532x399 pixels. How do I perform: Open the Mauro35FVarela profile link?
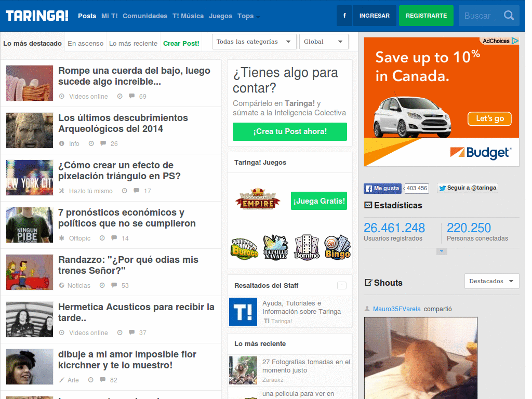pyautogui.click(x=396, y=309)
